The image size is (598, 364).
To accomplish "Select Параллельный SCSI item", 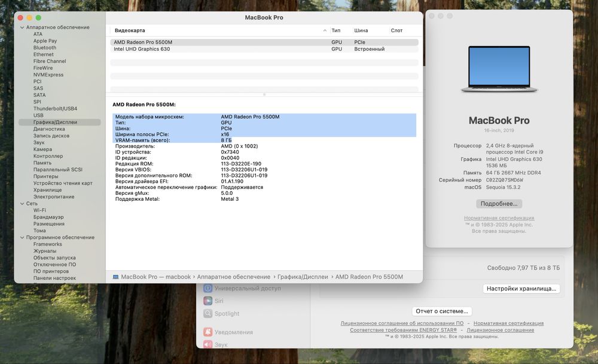I will click(58, 170).
